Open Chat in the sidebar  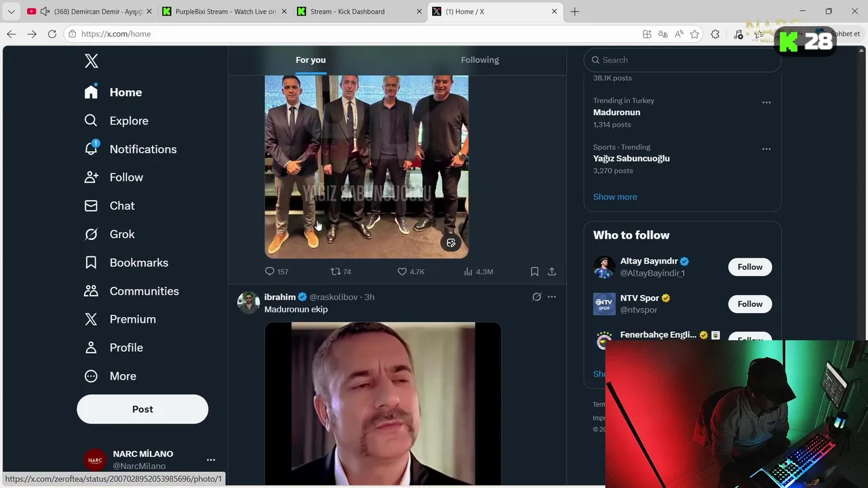(109, 206)
